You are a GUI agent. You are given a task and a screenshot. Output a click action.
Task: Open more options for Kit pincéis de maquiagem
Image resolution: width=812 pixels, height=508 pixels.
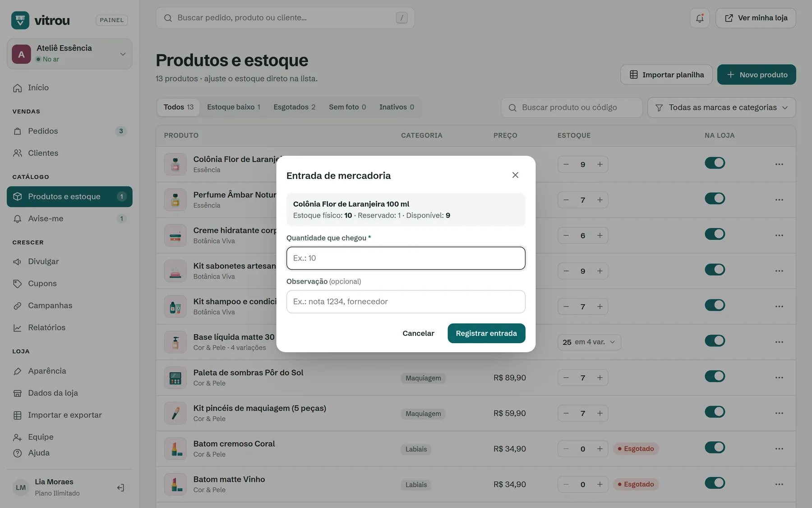pyautogui.click(x=779, y=413)
